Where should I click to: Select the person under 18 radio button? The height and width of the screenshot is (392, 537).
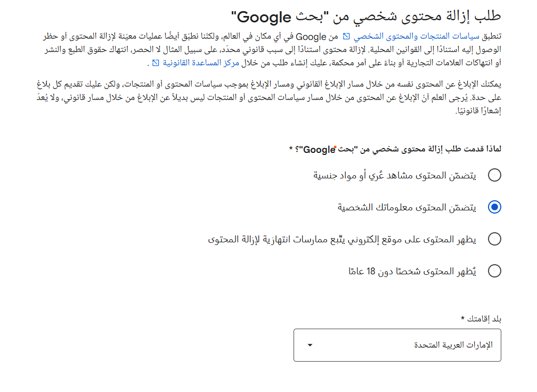[x=494, y=271]
